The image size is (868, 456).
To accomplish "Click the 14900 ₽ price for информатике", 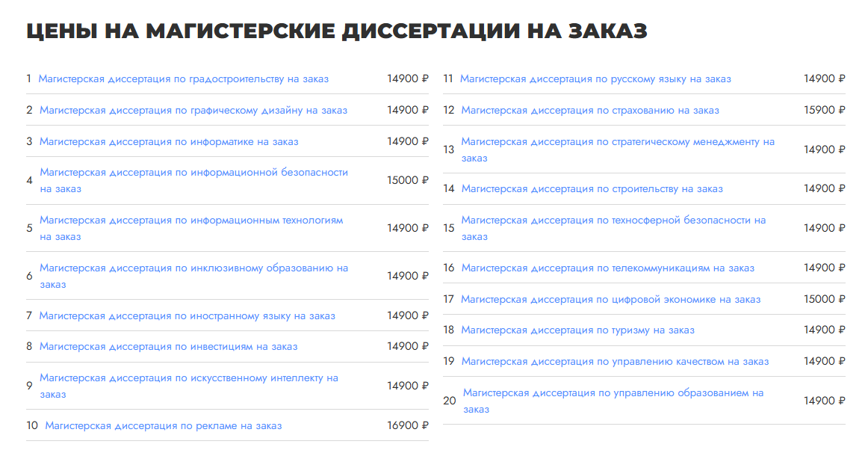I will [408, 142].
